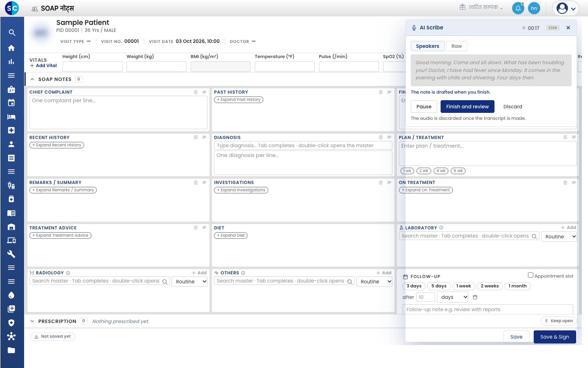588x368 pixels.
Task: Click the comment icon in Chief Complaint header
Action: pyautogui.click(x=205, y=92)
